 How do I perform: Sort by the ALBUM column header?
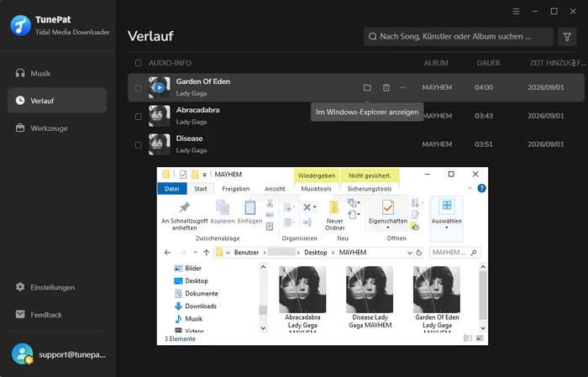coord(436,63)
